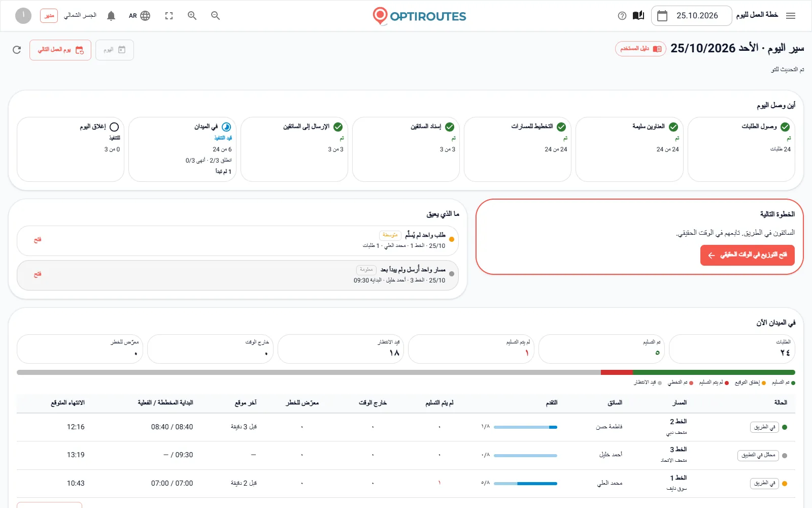
Task: Click the 'خارج الوقت' stat card
Action: 210,349
